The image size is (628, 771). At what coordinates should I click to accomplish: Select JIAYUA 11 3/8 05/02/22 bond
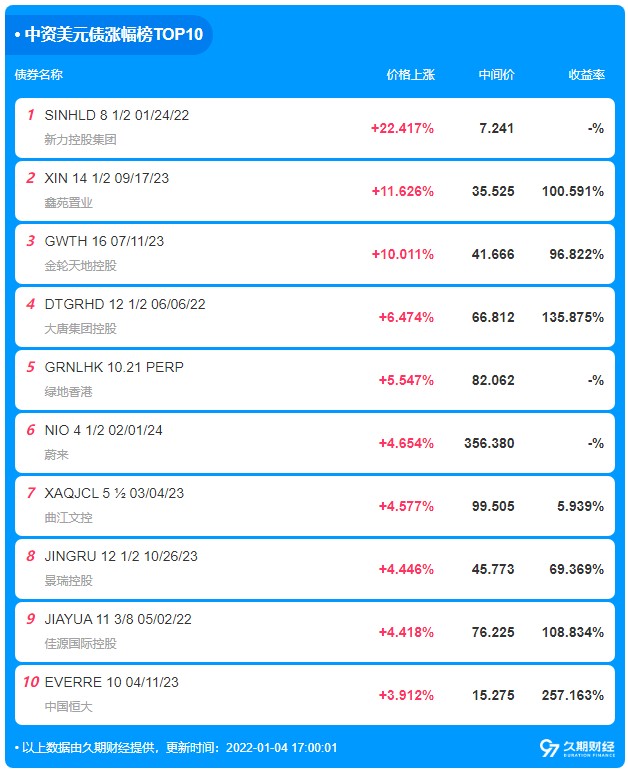pyautogui.click(x=315, y=632)
